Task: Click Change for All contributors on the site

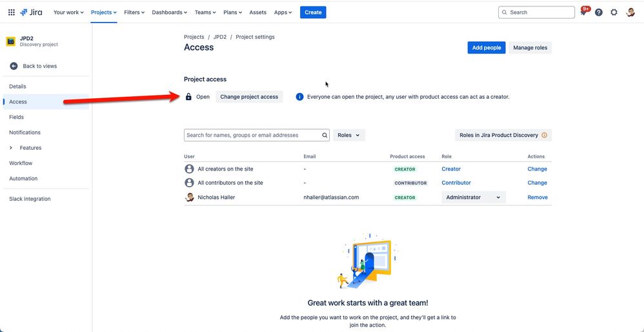Action: 538,183
